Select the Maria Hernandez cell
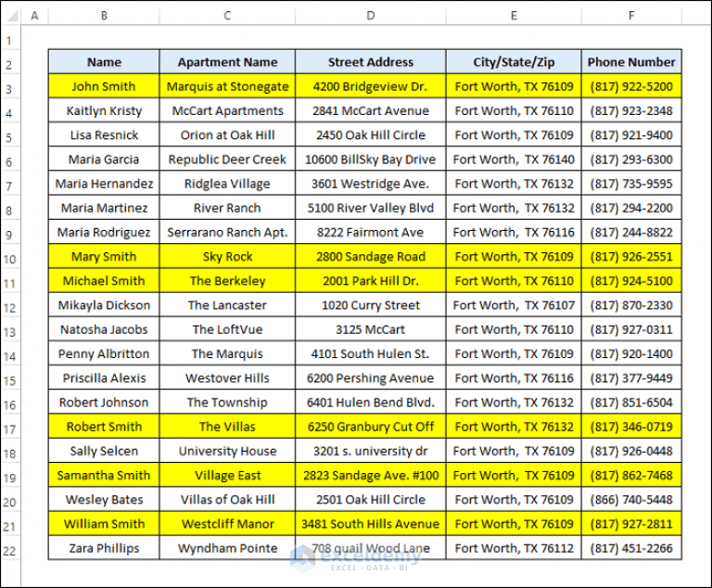The width and height of the screenshot is (712, 588). click(104, 184)
